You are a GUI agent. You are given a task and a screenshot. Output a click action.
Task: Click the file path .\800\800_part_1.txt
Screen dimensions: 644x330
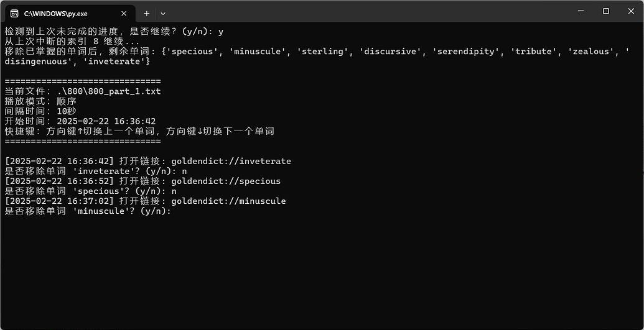(108, 91)
